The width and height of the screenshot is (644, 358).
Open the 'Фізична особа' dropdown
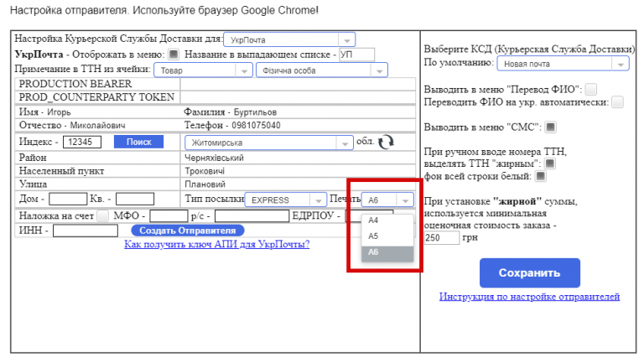[323, 70]
